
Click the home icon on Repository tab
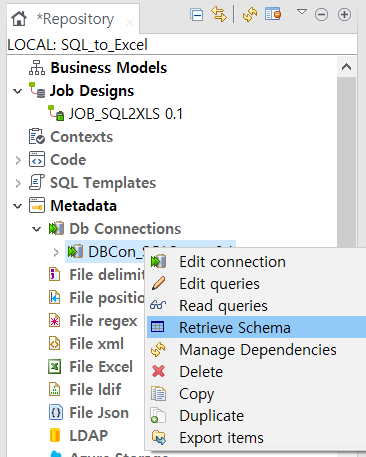(19, 19)
